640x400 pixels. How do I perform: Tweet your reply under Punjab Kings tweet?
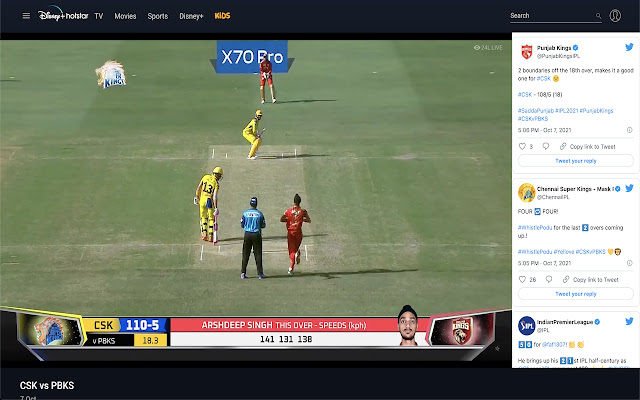coord(576,161)
